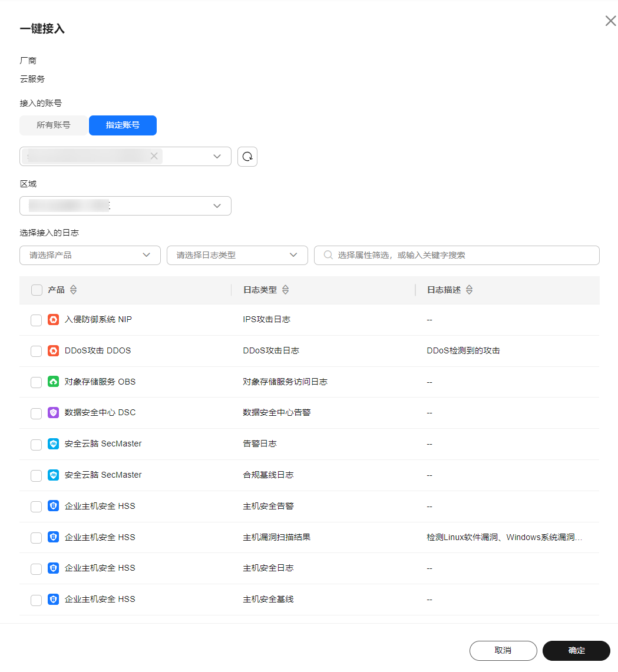Image resolution: width=618 pixels, height=672 pixels.
Task: Click the HSS icon in 主机安全日志 row
Action: [x=53, y=568]
